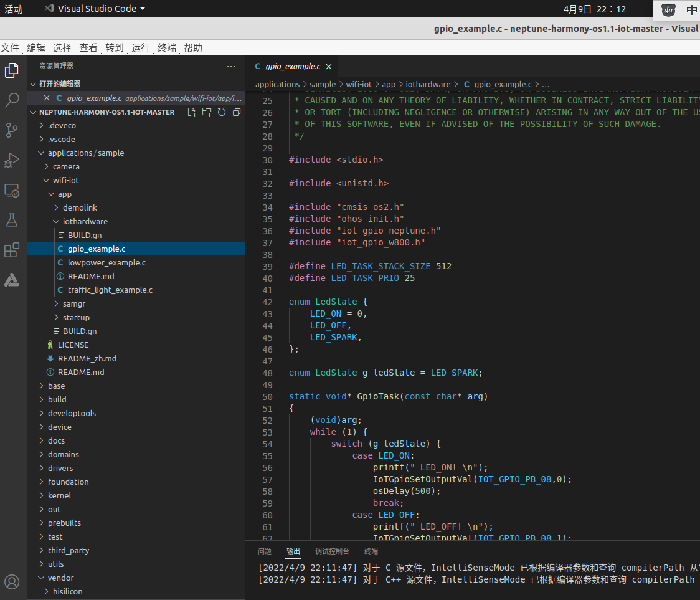The height and width of the screenshot is (600, 700).
Task: Expand the hisilicon folder
Action: tap(136, 591)
